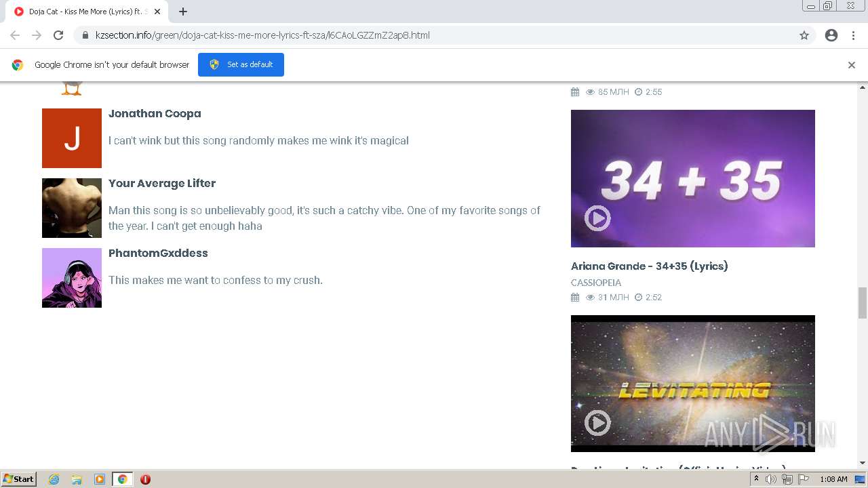Click the Show desktop button
Image resolution: width=868 pixels, height=488 pixels.
861,479
